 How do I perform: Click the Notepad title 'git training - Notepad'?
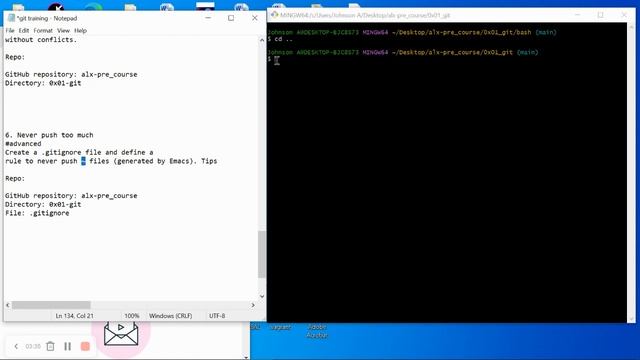(x=47, y=18)
